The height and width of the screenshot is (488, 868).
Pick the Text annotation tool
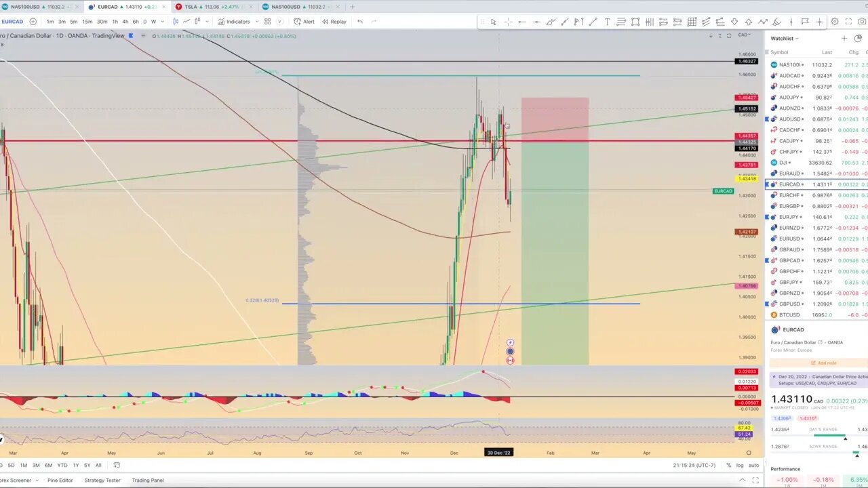pyautogui.click(x=607, y=22)
